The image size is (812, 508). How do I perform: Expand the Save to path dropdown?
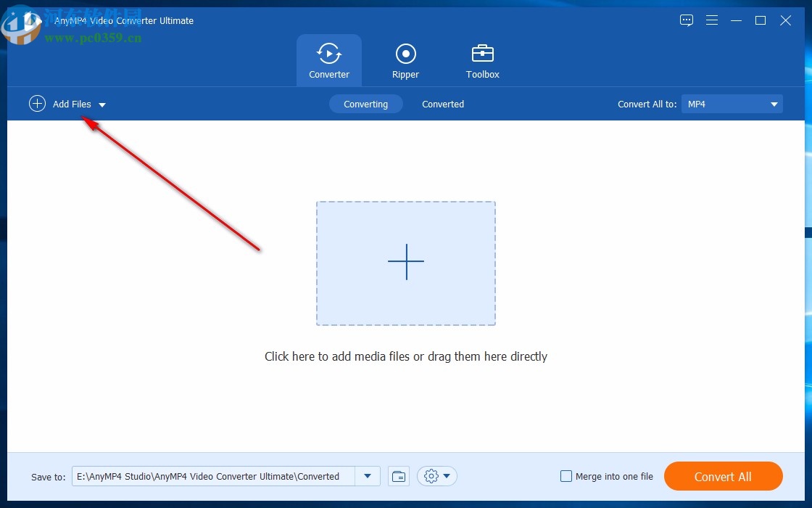point(368,476)
